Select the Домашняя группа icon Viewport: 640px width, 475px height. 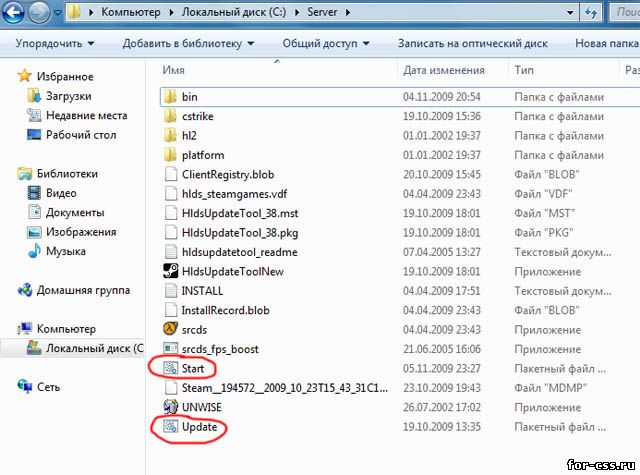pyautogui.click(x=24, y=290)
